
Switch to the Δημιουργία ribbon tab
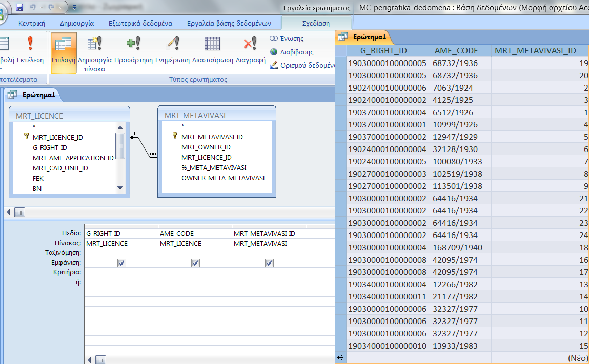[x=76, y=23]
